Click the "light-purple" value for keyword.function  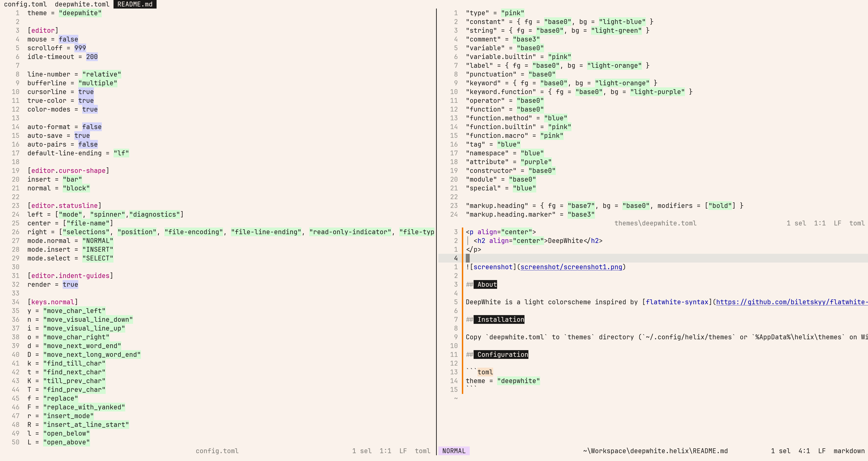point(657,92)
